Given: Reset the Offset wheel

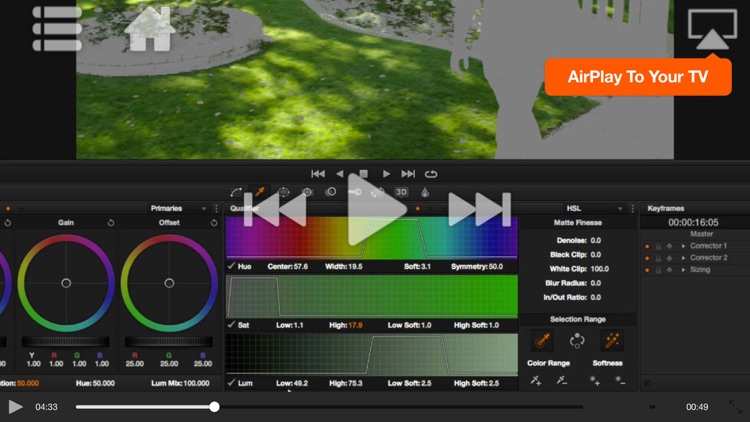Looking at the screenshot, I should (x=214, y=222).
